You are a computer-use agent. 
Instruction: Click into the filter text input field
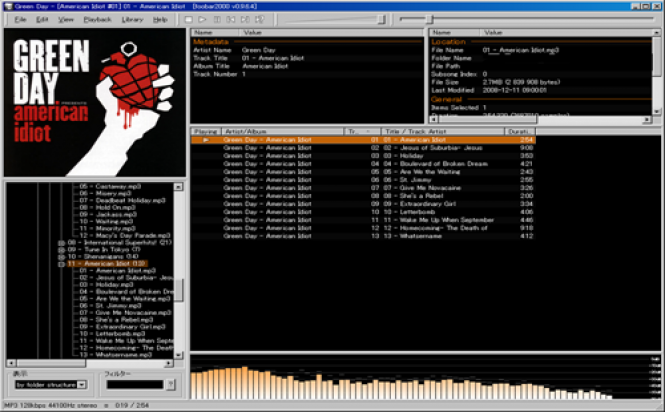click(x=135, y=384)
